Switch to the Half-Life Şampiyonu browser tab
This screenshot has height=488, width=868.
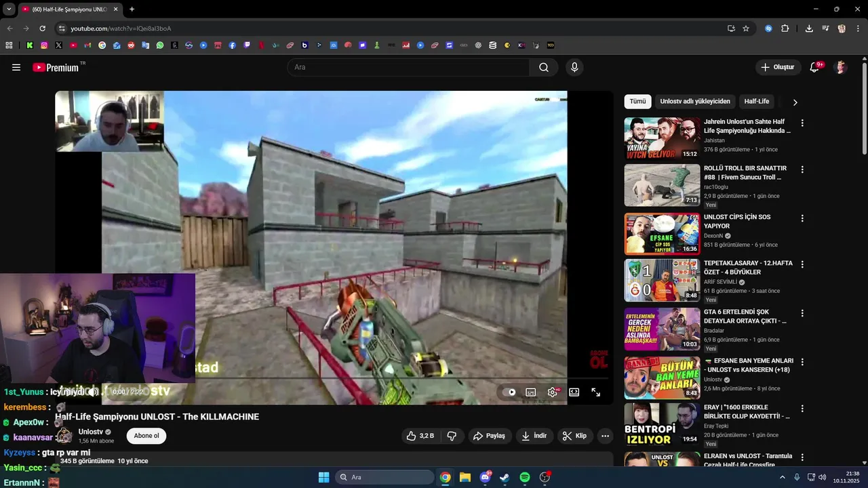pyautogui.click(x=69, y=9)
